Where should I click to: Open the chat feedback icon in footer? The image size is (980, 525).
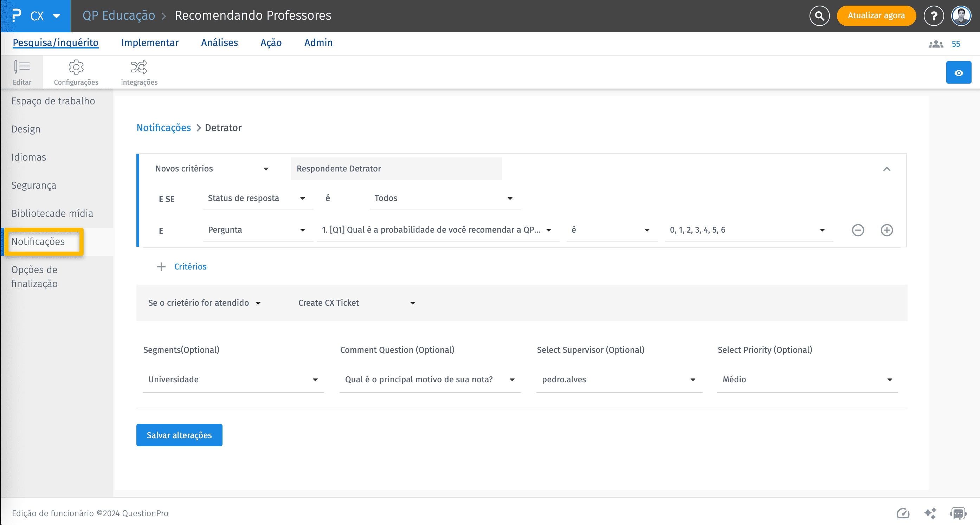tap(958, 513)
